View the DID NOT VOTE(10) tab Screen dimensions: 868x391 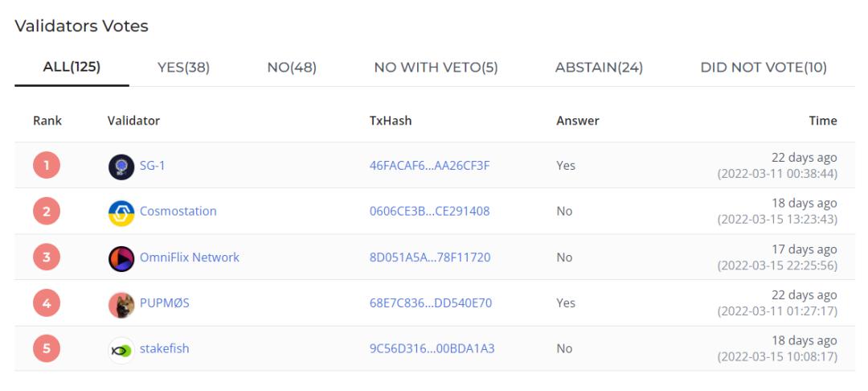[764, 68]
